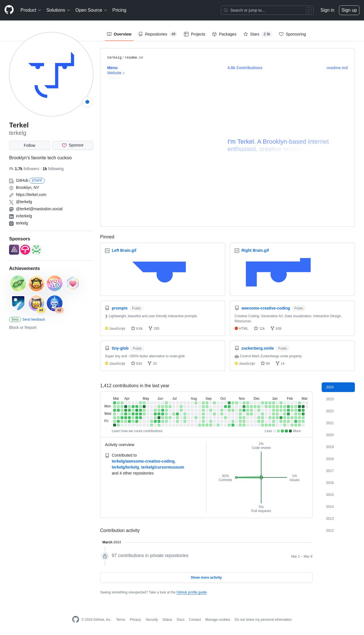View the 14 forks of zuckerberg.smile
The width and height of the screenshot is (364, 635).
point(280,363)
